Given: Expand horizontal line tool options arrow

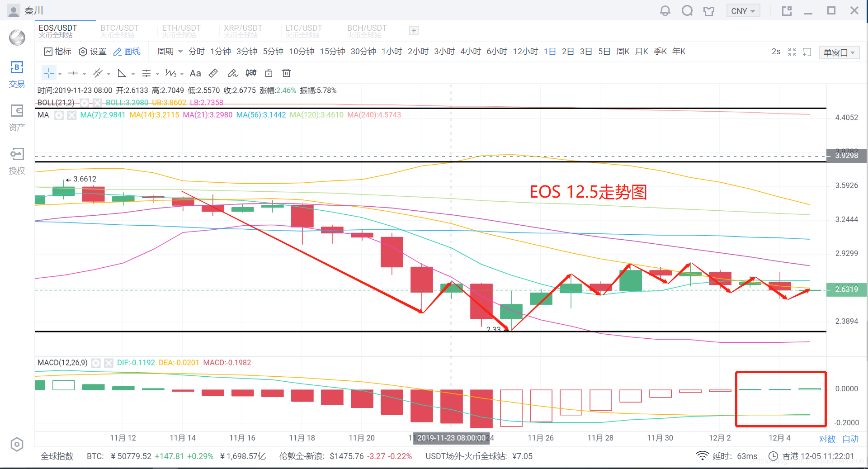Looking at the screenshot, I should click(84, 74).
